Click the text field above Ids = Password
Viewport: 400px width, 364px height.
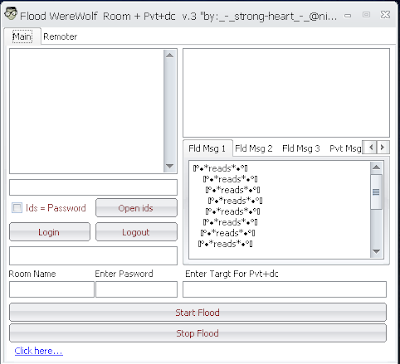(93, 187)
